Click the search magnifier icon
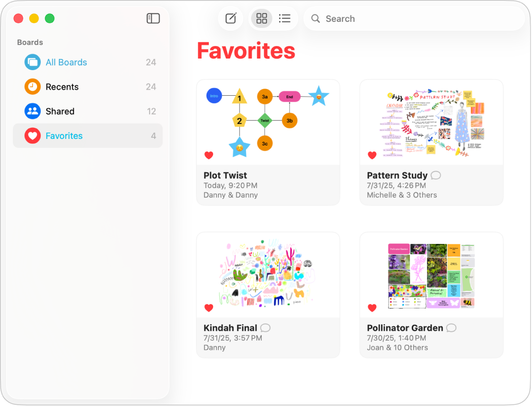532x407 pixels. (315, 19)
